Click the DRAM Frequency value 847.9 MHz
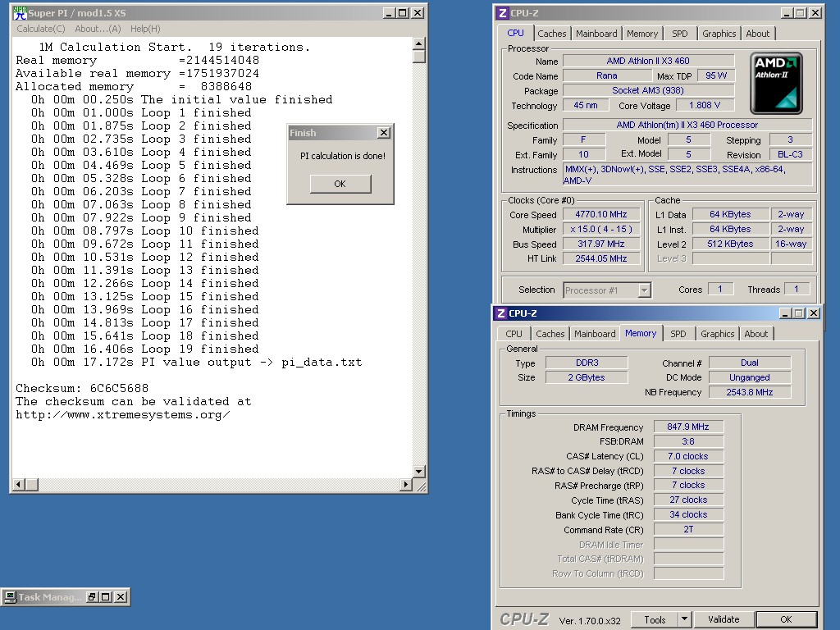 click(x=688, y=427)
